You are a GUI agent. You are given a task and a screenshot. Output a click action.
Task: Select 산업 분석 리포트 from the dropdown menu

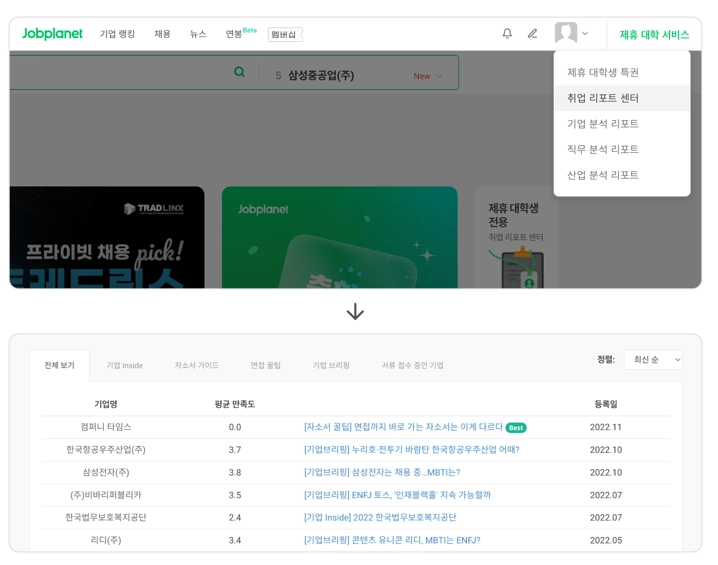pyautogui.click(x=622, y=175)
